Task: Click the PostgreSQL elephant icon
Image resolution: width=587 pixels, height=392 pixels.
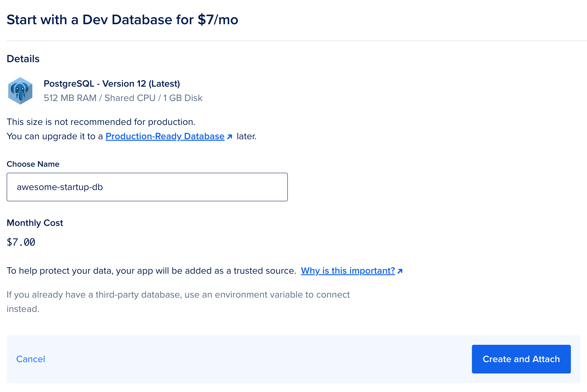Action: tap(20, 91)
